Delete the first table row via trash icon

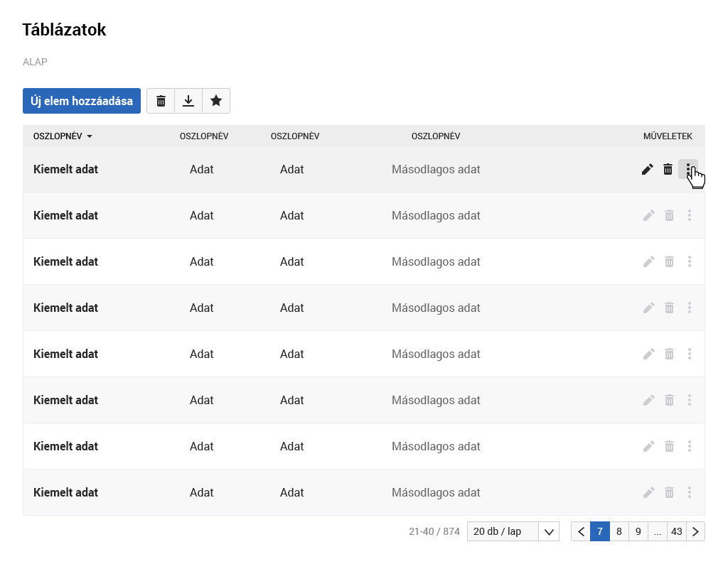pos(668,169)
